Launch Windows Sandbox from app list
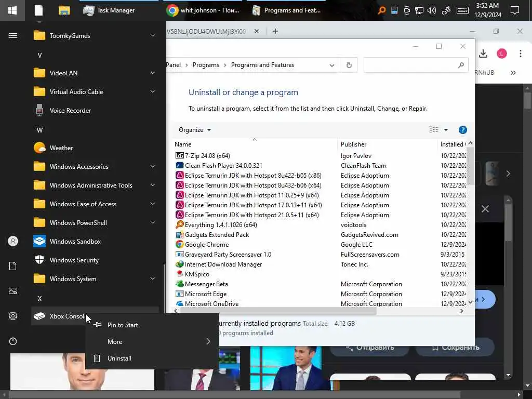This screenshot has height=399, width=532. (x=95, y=241)
